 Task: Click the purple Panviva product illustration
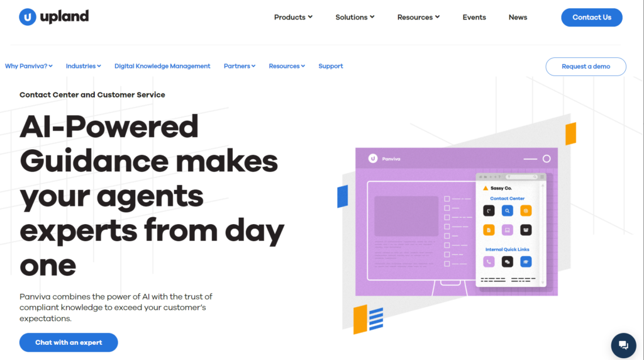[457, 222]
